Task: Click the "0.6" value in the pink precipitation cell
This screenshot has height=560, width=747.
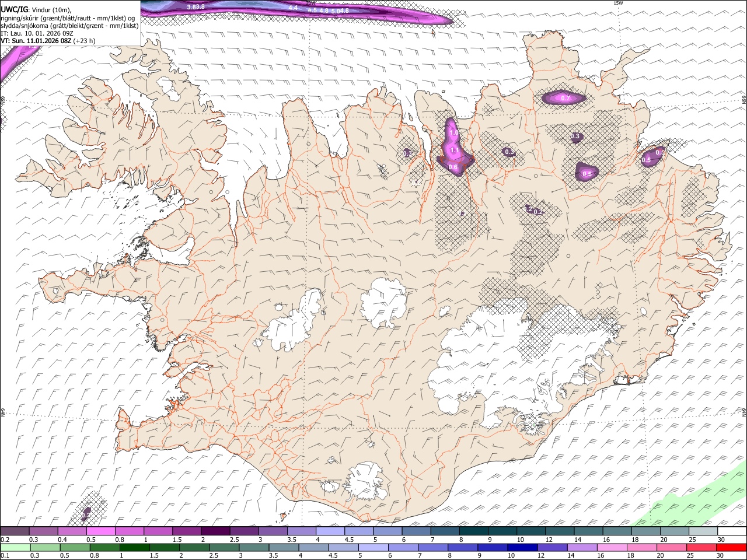Action: coord(453,167)
